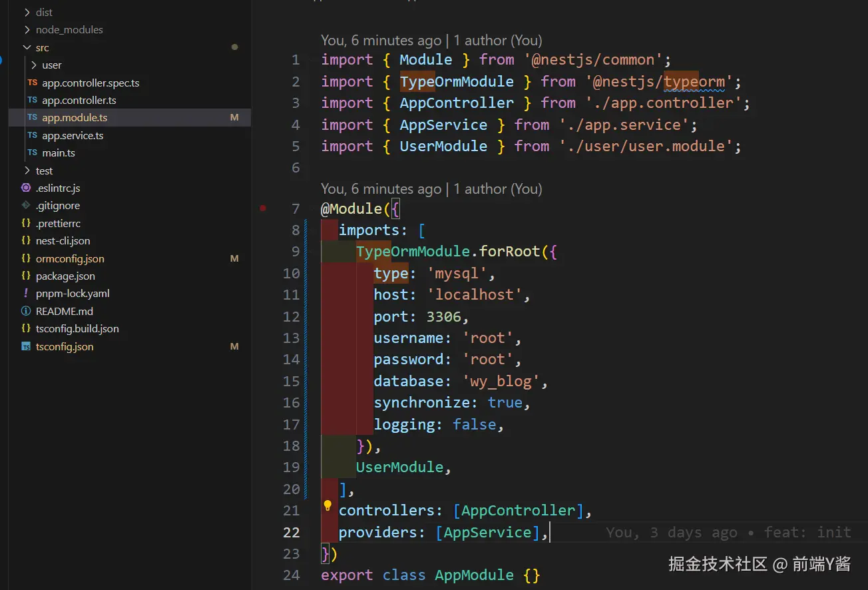Viewport: 868px width, 590px height.
Task: Click the git blame CodeLens above @Module
Action: pyautogui.click(x=431, y=189)
